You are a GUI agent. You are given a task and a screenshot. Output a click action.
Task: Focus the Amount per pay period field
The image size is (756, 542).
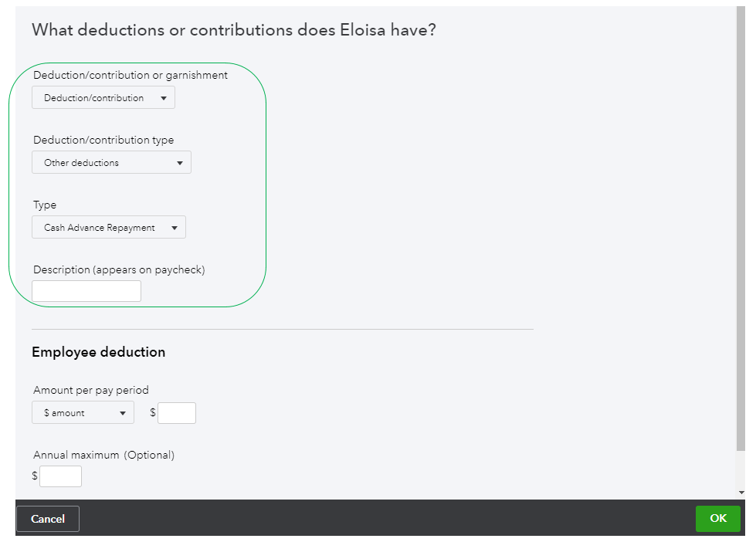click(x=177, y=413)
